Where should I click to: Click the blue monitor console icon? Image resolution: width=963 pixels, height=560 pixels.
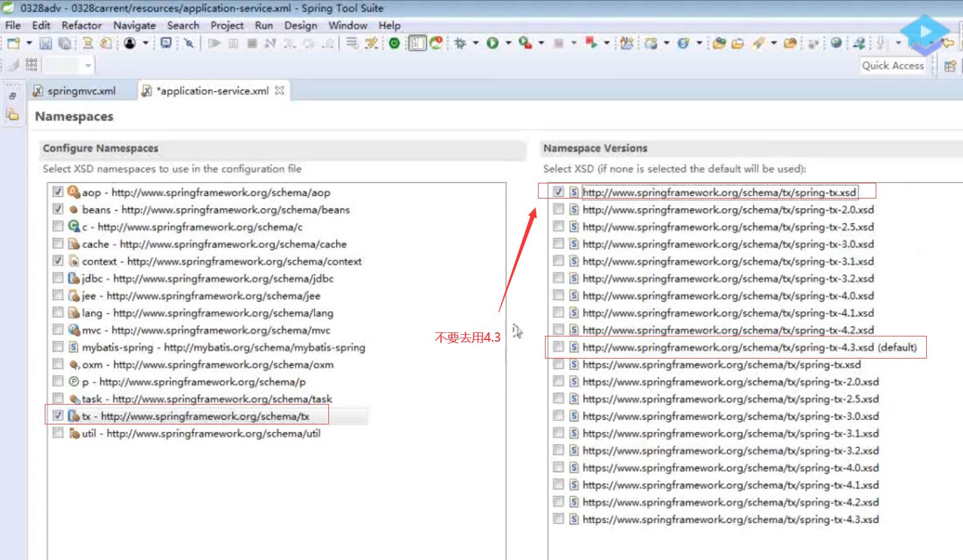(x=166, y=43)
